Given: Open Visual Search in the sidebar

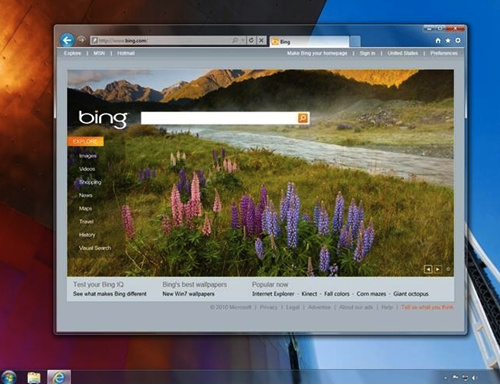Looking at the screenshot, I should pyautogui.click(x=95, y=248).
